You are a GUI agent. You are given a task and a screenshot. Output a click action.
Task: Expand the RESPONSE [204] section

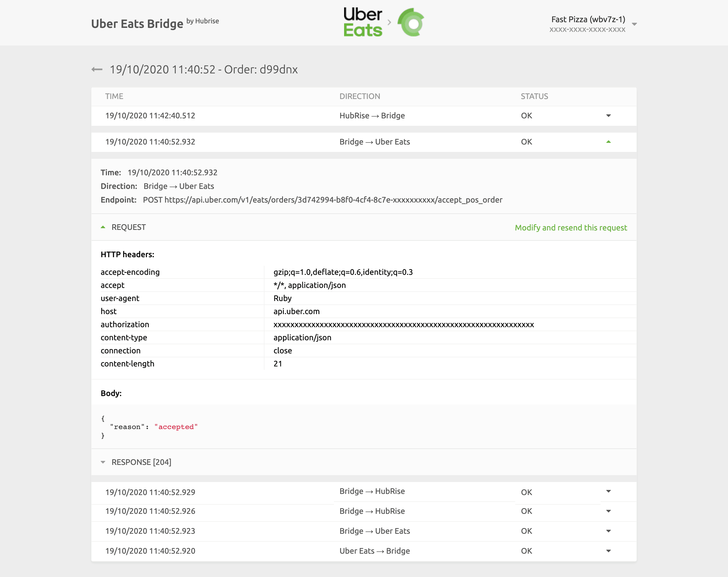103,462
